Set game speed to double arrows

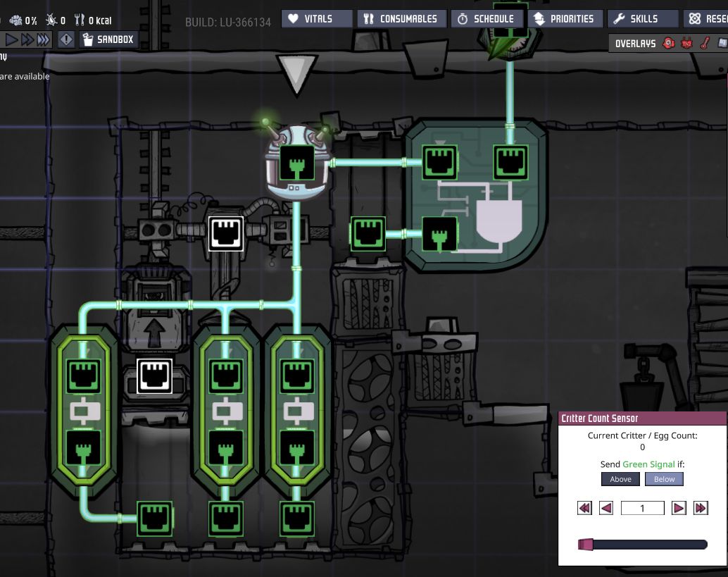coord(27,39)
